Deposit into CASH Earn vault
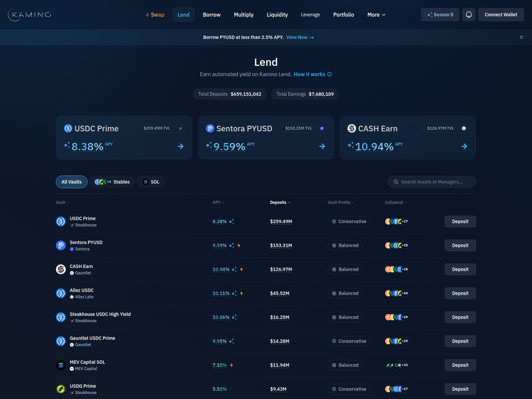This screenshot has height=399, width=532. coord(460,269)
